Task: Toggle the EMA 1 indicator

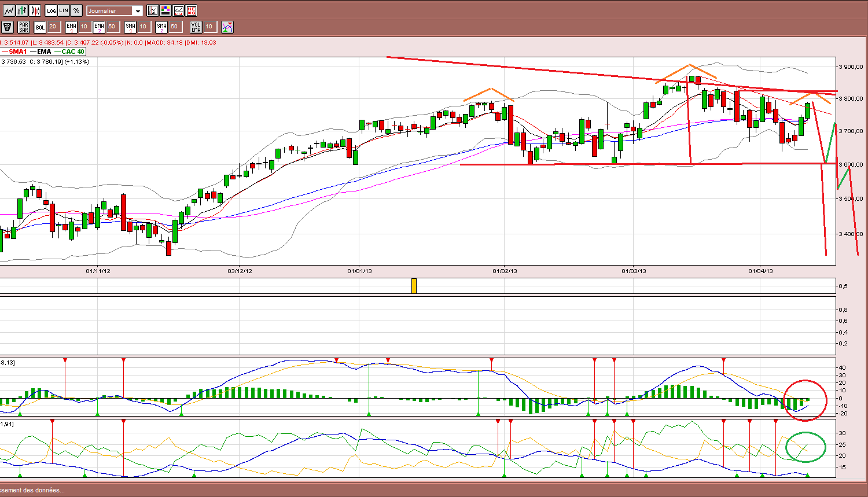Action: pyautogui.click(x=71, y=27)
